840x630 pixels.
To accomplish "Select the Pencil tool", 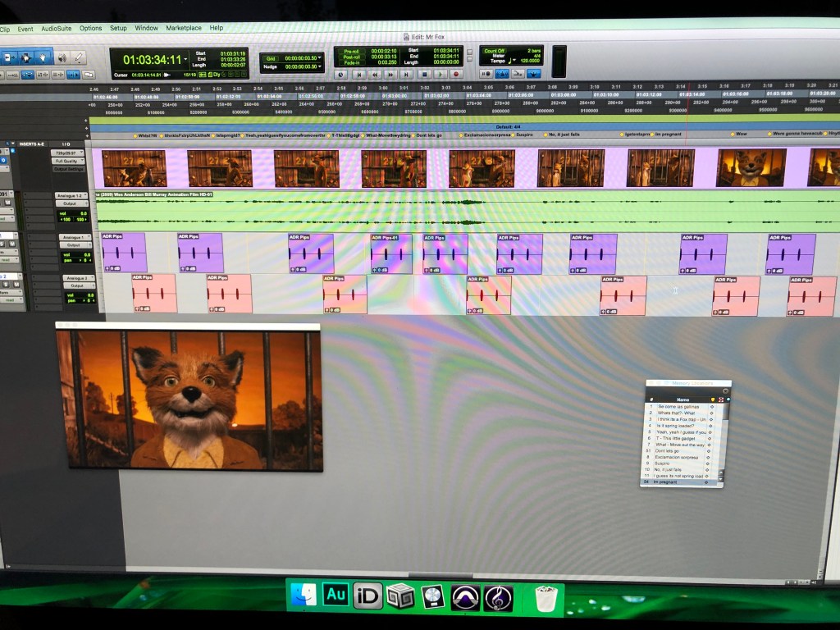I will (x=79, y=58).
